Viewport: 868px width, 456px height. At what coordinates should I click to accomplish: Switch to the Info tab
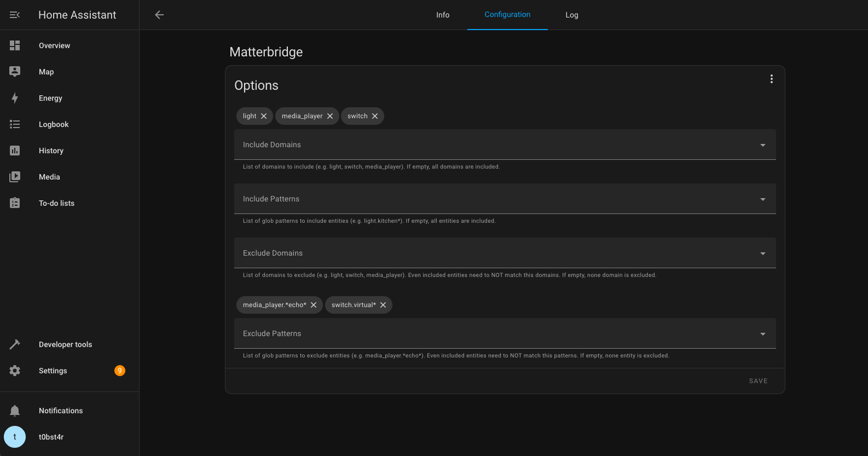pyautogui.click(x=443, y=15)
